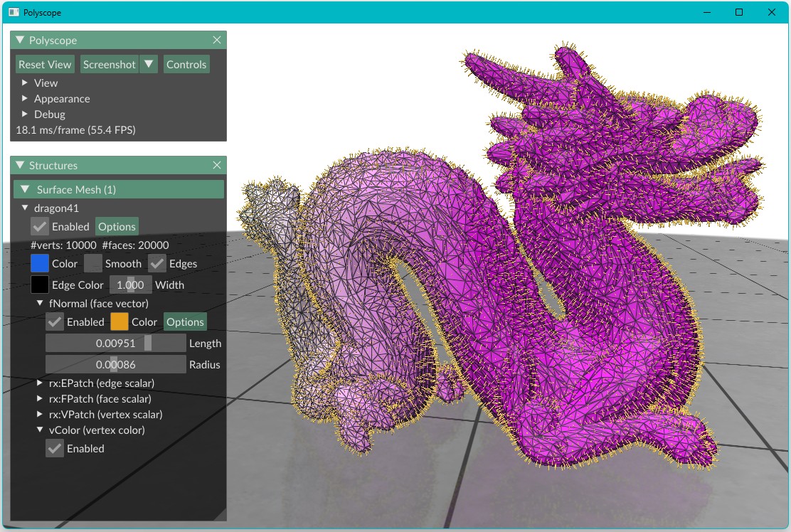
Task: Click the Reset View button
Action: click(x=45, y=65)
